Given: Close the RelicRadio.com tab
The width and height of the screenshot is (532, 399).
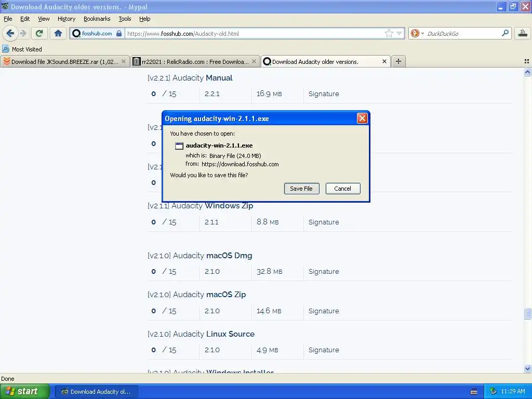Looking at the screenshot, I should 254,61.
